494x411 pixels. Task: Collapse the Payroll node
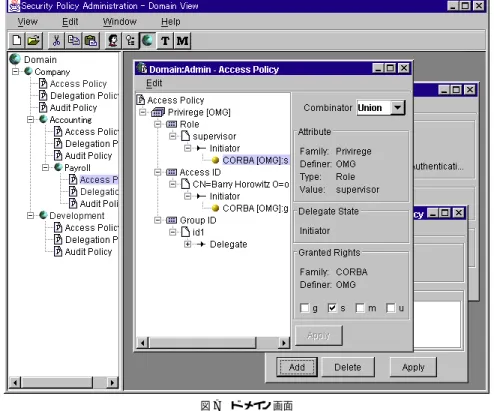45,167
